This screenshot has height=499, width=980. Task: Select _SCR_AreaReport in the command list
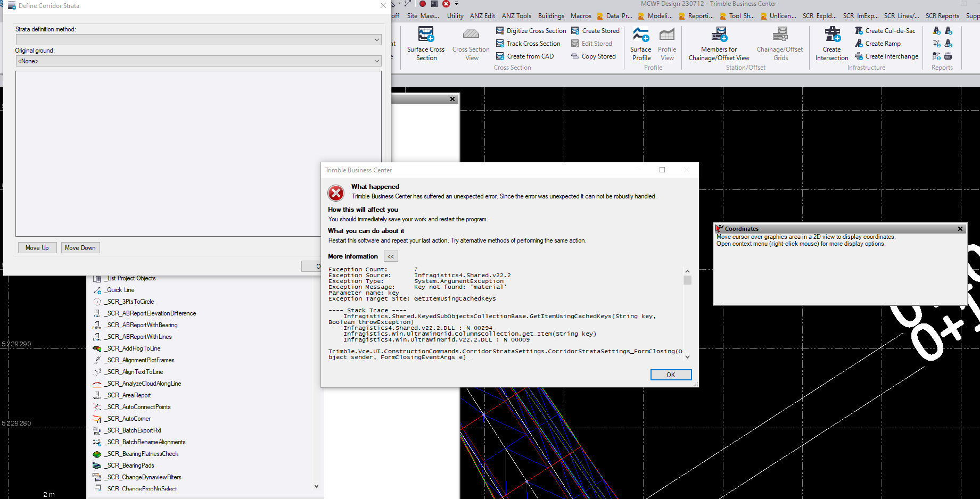[x=128, y=395]
